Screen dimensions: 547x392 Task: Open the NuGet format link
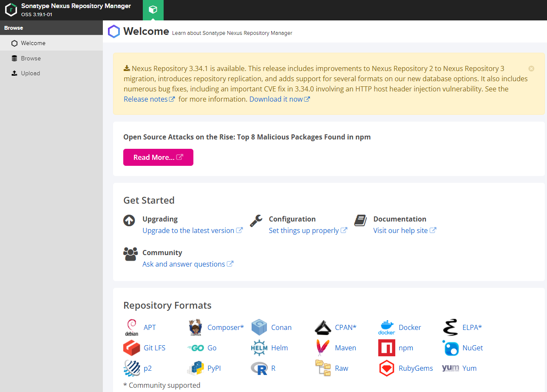pyautogui.click(x=473, y=348)
